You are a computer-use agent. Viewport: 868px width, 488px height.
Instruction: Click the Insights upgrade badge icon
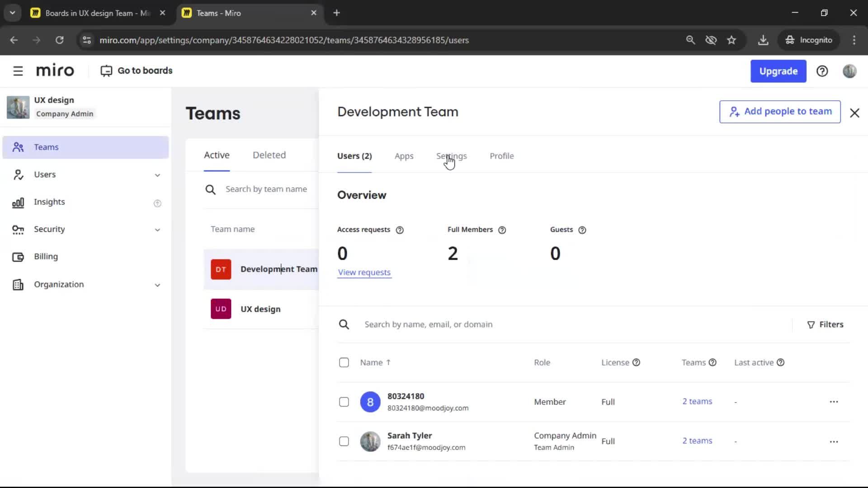157,203
